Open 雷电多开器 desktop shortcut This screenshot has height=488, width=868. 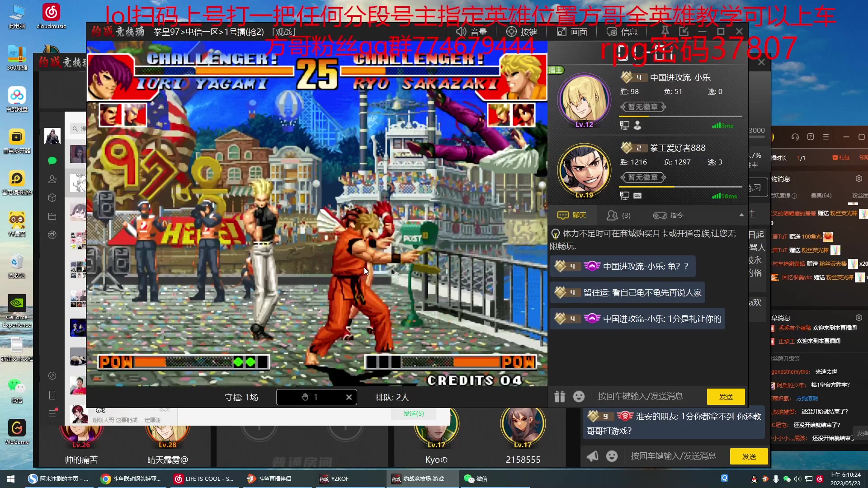coord(17,141)
